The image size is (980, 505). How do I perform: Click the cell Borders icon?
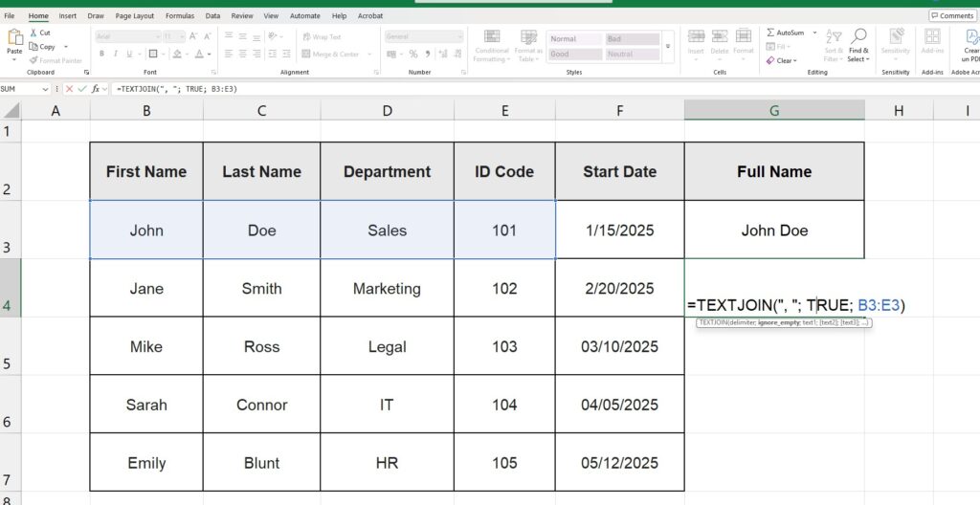153,55
